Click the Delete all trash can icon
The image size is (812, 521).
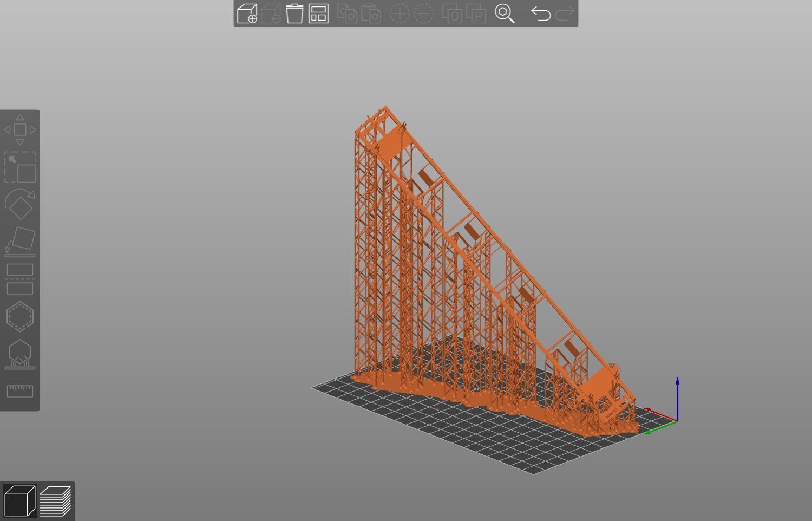click(x=294, y=14)
